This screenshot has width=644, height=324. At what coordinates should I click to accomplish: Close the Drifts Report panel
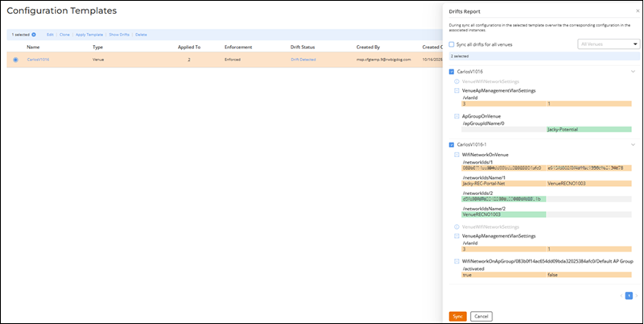point(636,11)
